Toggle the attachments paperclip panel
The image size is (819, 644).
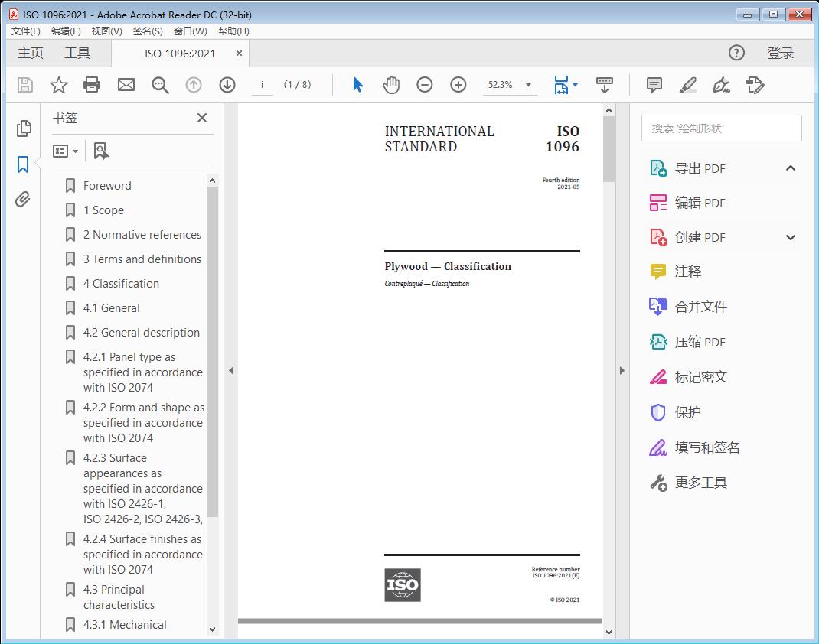pos(23,200)
